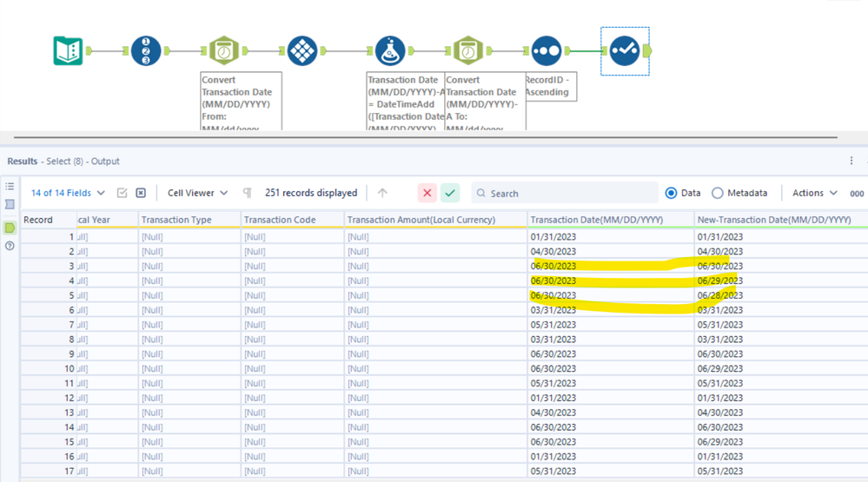Open the results panel three-dot options menu
Image resolution: width=868 pixels, height=482 pixels.
(851, 161)
